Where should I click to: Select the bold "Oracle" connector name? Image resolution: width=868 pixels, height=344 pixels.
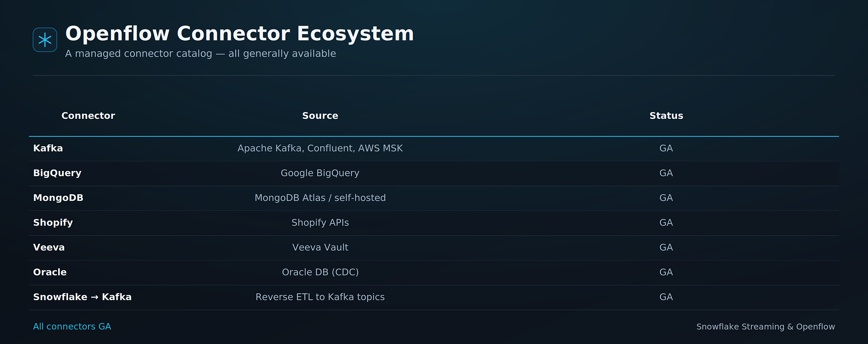click(50, 272)
